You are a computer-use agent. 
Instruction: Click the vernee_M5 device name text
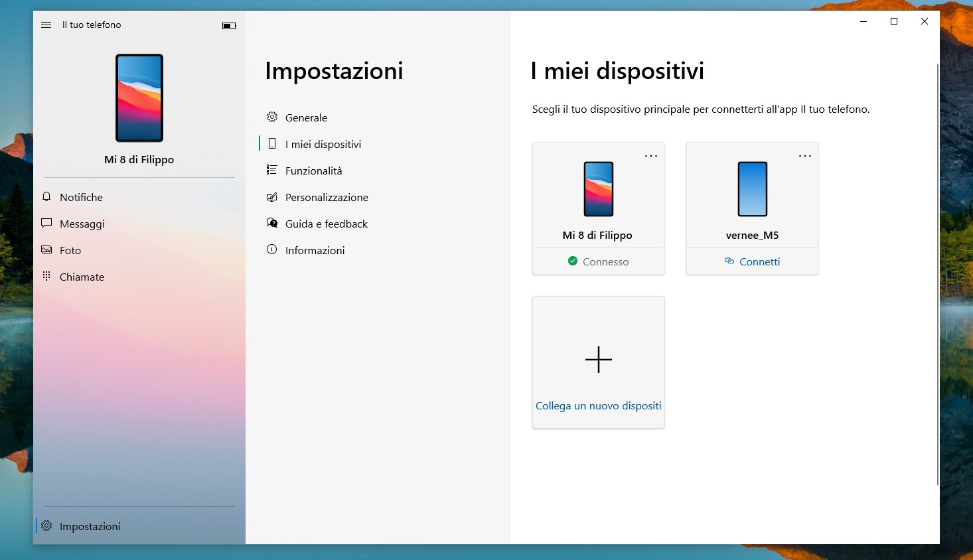[x=753, y=235]
